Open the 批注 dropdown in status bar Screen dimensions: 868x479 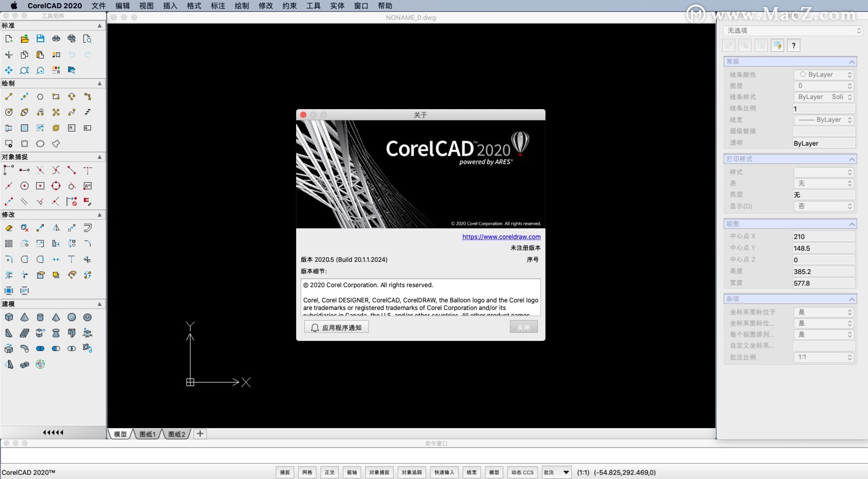tap(557, 472)
